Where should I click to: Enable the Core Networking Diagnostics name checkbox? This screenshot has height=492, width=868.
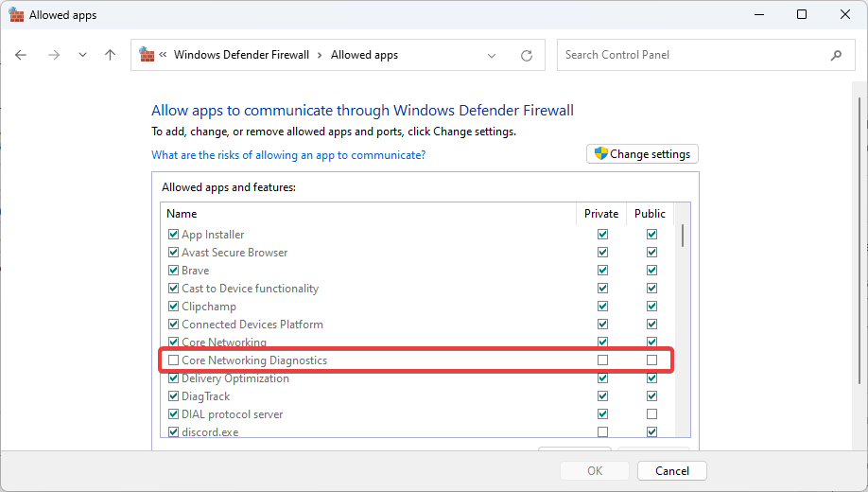173,360
